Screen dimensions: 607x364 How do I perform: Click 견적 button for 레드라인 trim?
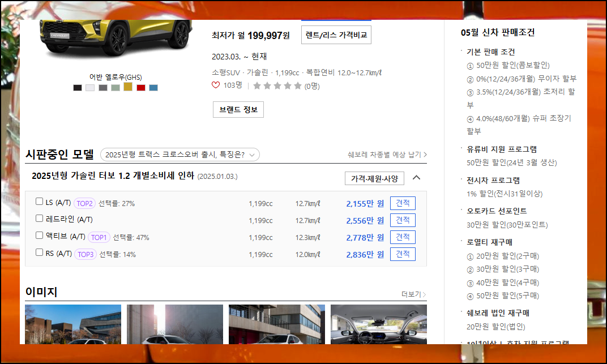403,220
